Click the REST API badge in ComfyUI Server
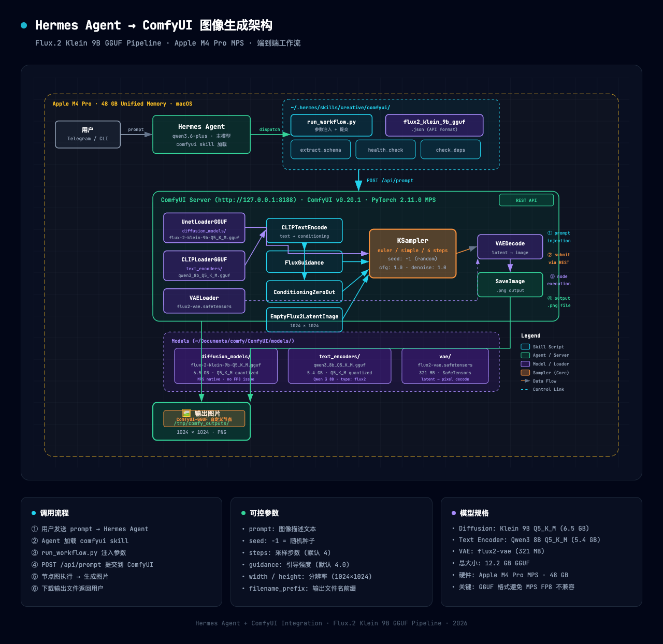Screen dimensions: 663x644 point(526,200)
